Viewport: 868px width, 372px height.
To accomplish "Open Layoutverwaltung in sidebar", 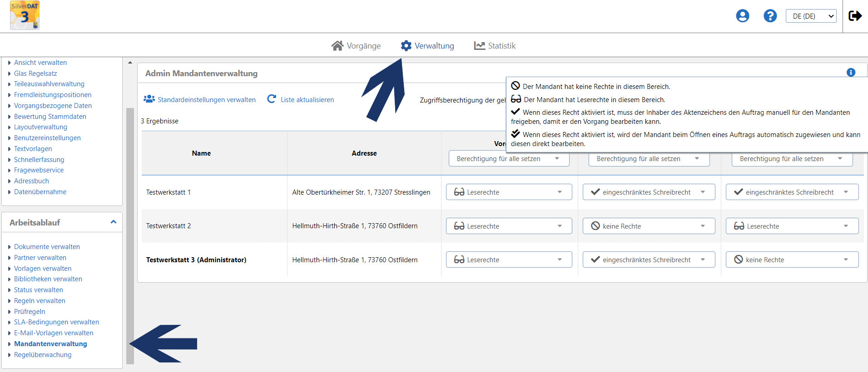I will [40, 127].
